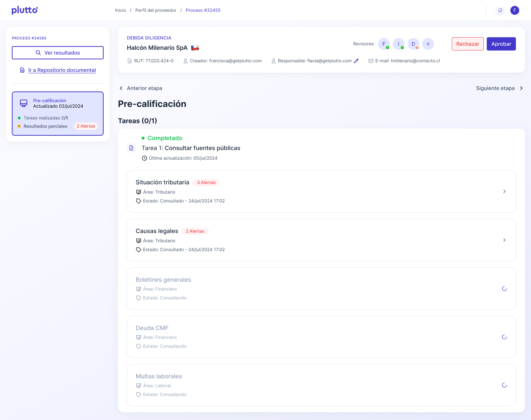Open the Boletines generales card
This screenshot has height=420, width=531.
click(322, 289)
